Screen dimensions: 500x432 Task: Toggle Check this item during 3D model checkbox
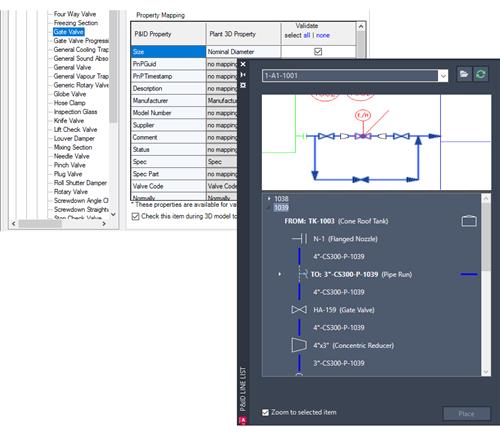coord(135,216)
